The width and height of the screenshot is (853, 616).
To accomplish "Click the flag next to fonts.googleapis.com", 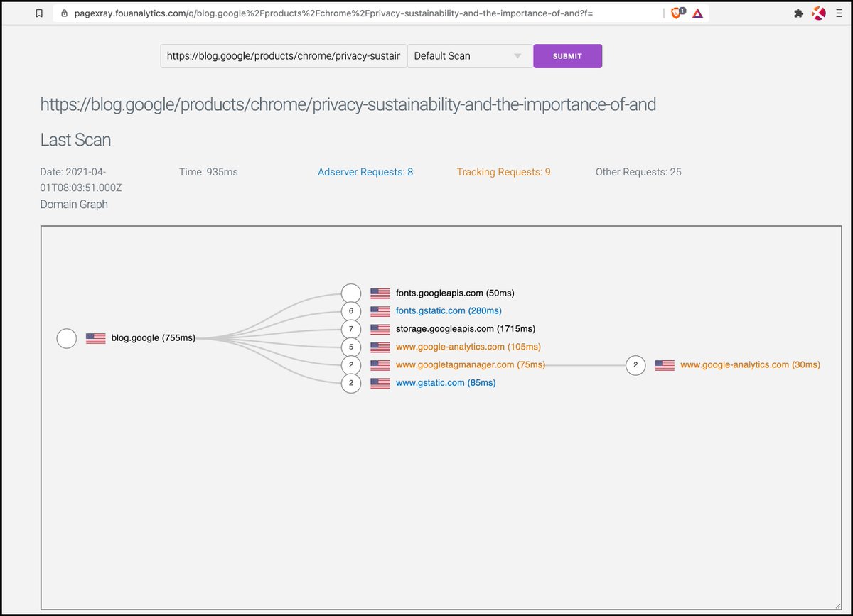I will (x=380, y=293).
